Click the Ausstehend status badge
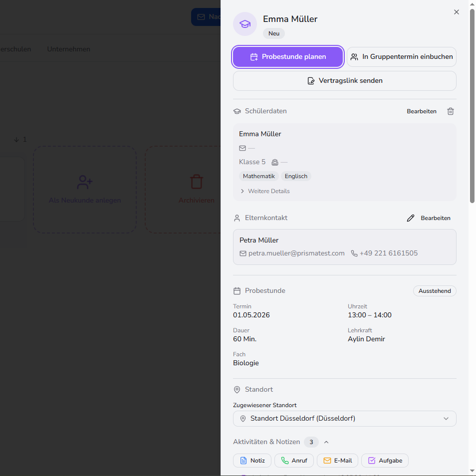 [x=435, y=291]
